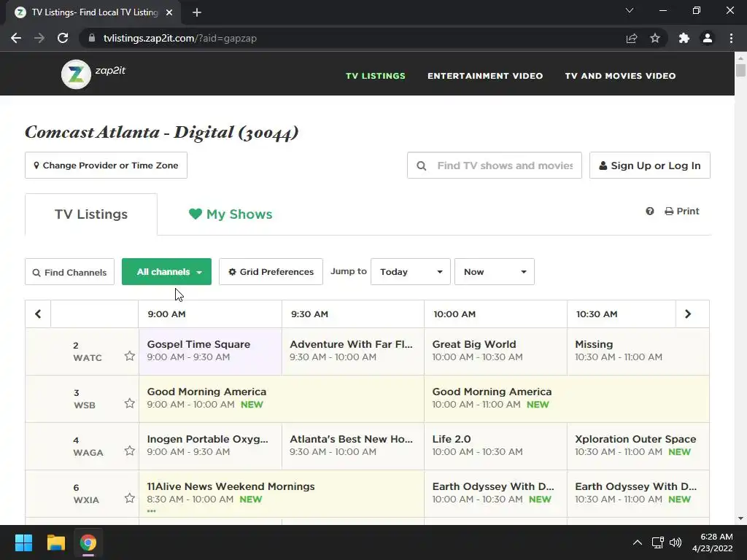Click the disabled forward arrow
Image resolution: width=747 pixels, height=560 pixels.
click(39, 38)
